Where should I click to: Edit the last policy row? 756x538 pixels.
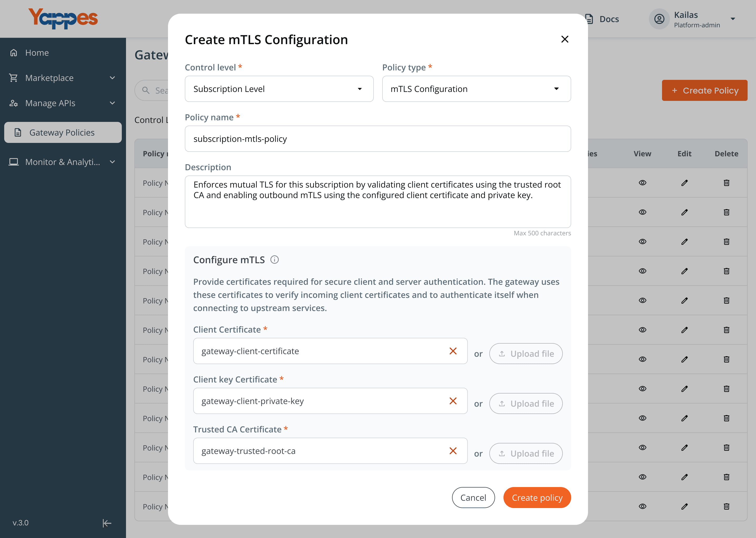(685, 506)
